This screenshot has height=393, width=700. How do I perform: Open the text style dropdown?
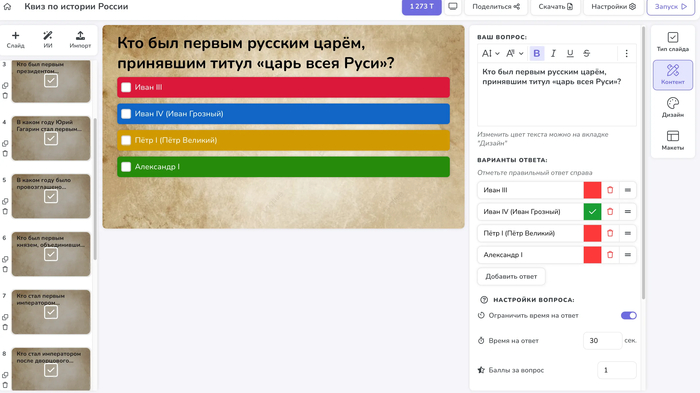pos(514,54)
